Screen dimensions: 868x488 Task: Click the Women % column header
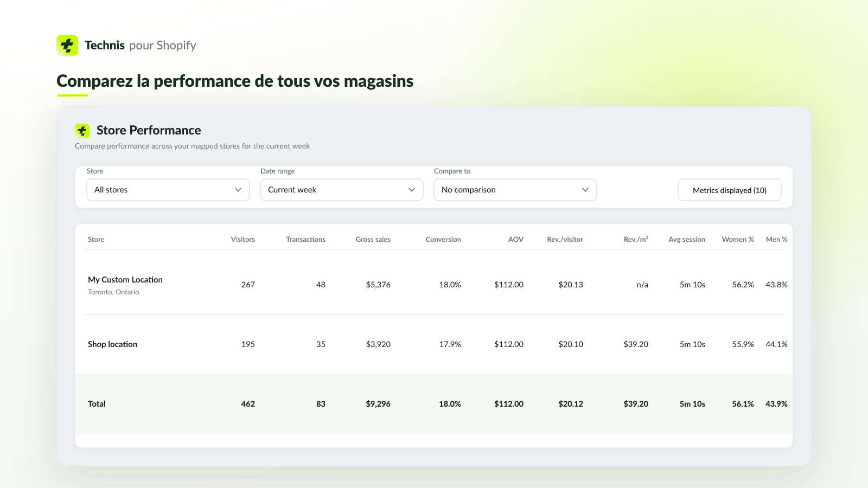[x=738, y=239]
